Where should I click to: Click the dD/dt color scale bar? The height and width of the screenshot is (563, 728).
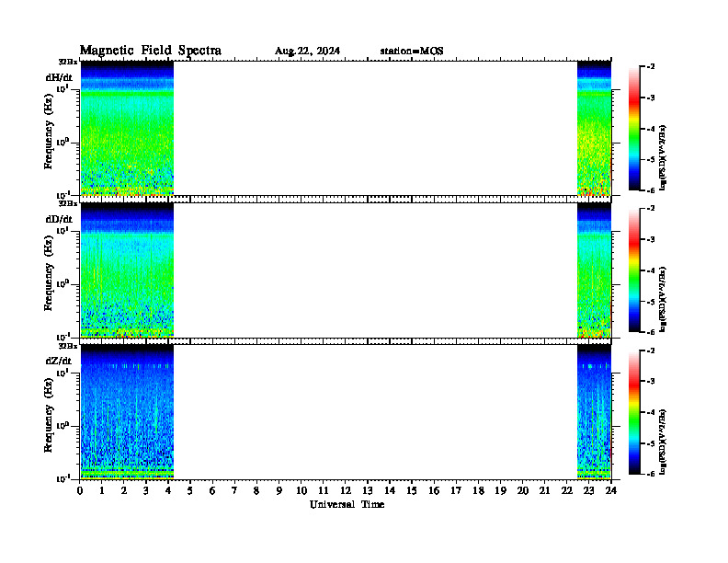(x=634, y=270)
